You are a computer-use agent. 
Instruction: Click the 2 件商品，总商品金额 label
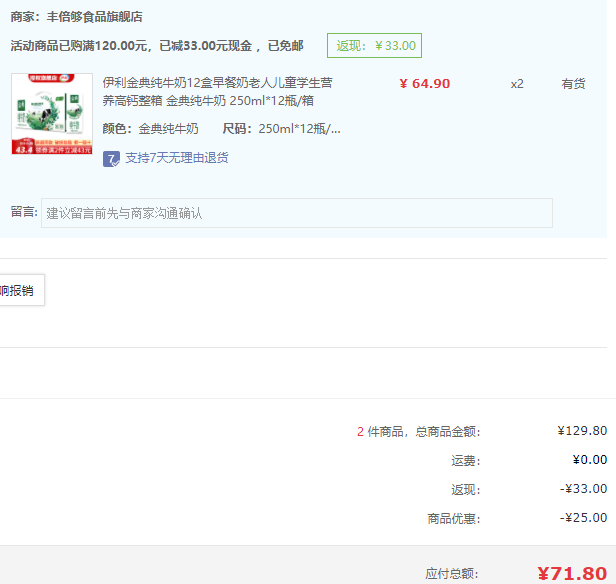418,432
